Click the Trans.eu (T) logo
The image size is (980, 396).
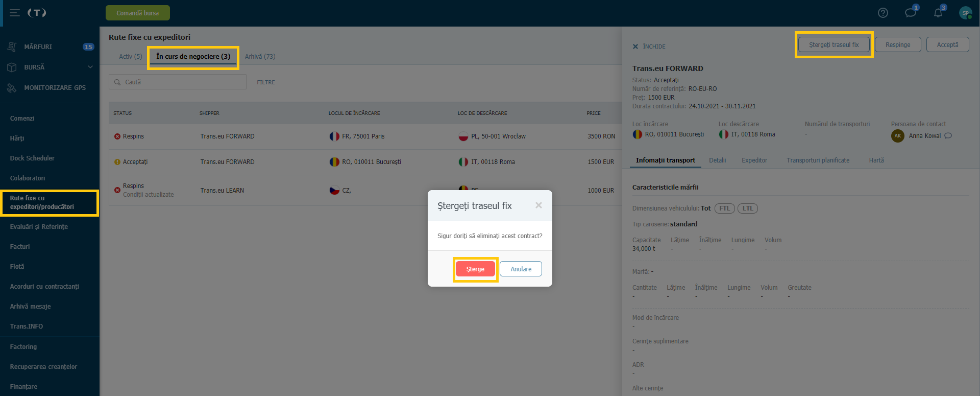click(37, 13)
